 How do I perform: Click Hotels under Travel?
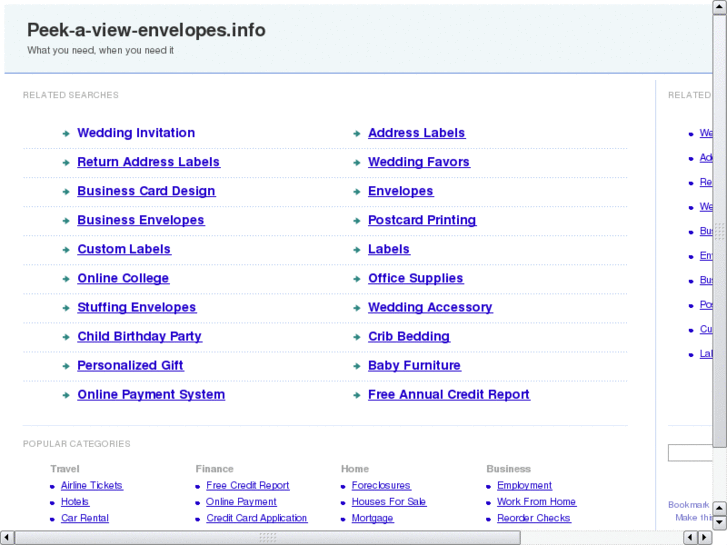[75, 502]
